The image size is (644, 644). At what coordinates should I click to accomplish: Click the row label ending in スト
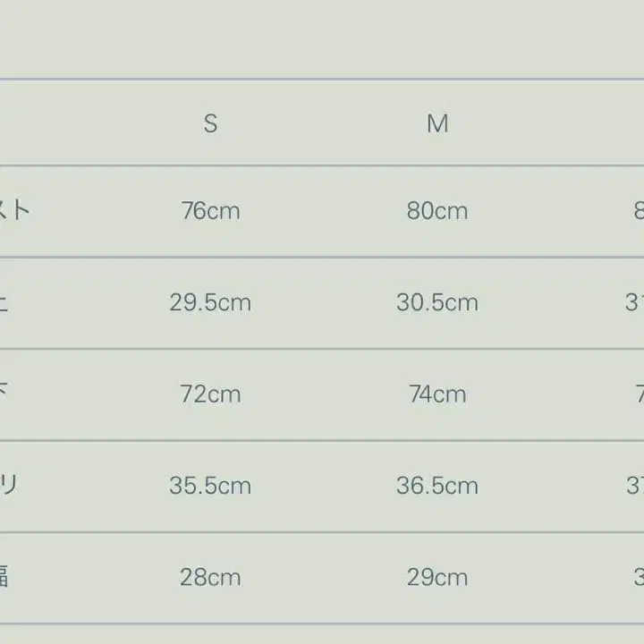point(14,211)
